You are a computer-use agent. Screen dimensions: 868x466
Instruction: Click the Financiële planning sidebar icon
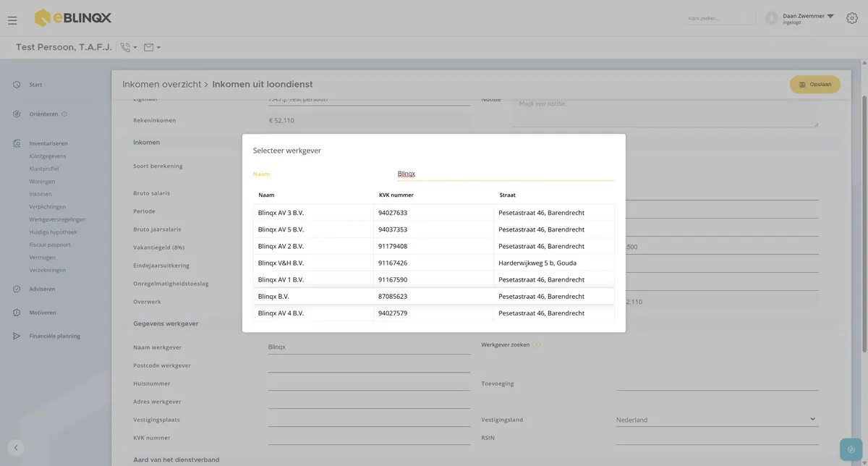tap(17, 336)
